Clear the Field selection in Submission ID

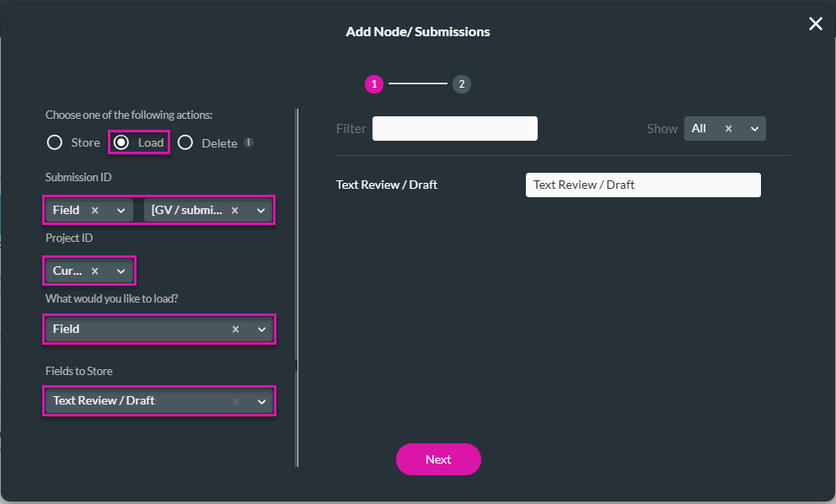click(94, 209)
